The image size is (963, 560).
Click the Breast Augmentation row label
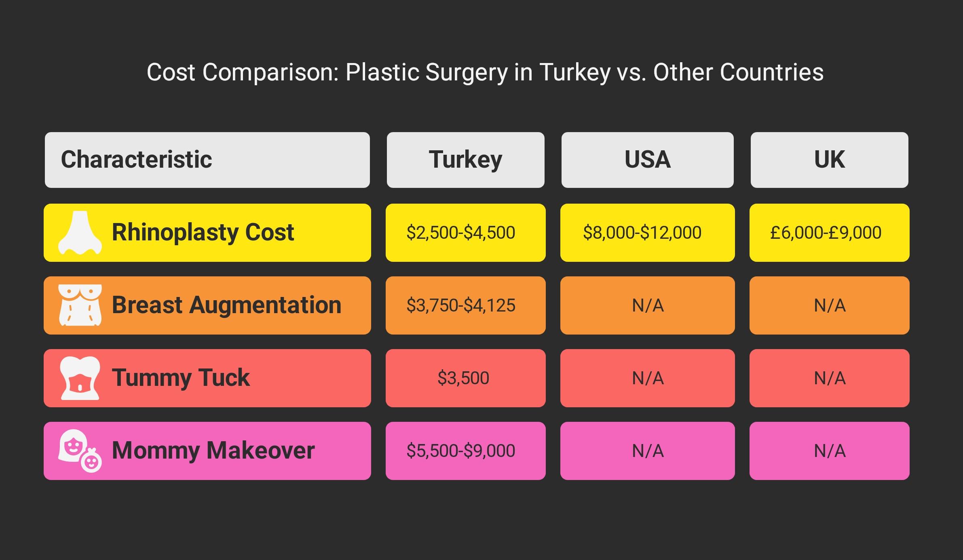(226, 305)
